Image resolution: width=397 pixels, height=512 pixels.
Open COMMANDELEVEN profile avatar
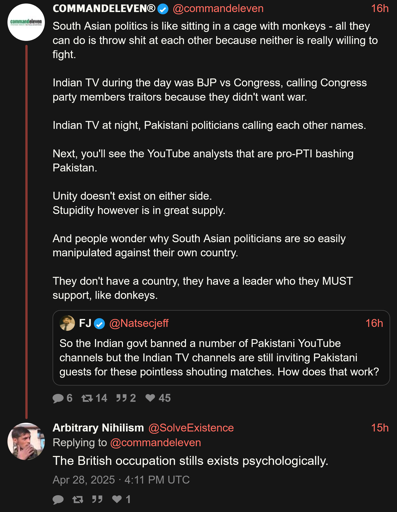pyautogui.click(x=26, y=22)
